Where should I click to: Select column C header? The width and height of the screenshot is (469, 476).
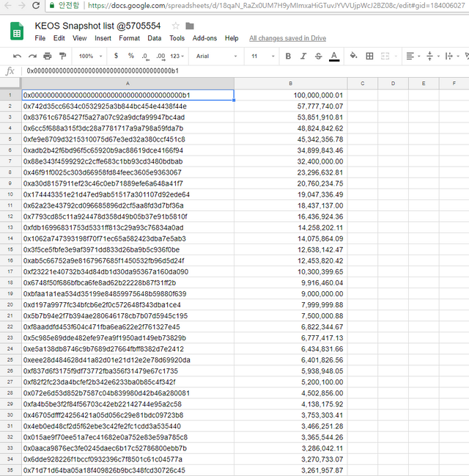pos(362,83)
